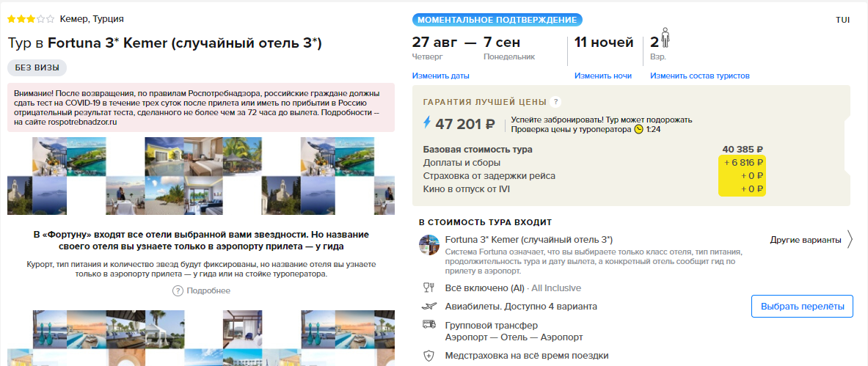This screenshot has width=868, height=366.
Task: Click surcharge amount + 6 816 ₽
Action: tap(743, 163)
